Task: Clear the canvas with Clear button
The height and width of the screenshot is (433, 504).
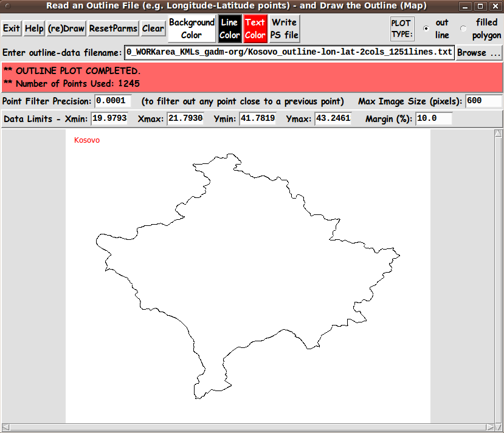Action: point(153,29)
